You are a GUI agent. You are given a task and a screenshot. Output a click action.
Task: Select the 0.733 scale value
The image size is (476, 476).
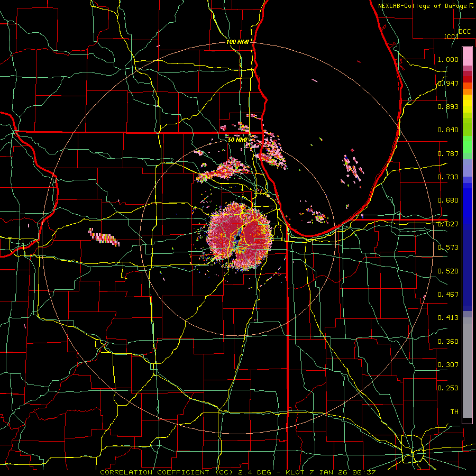pyautogui.click(x=448, y=177)
